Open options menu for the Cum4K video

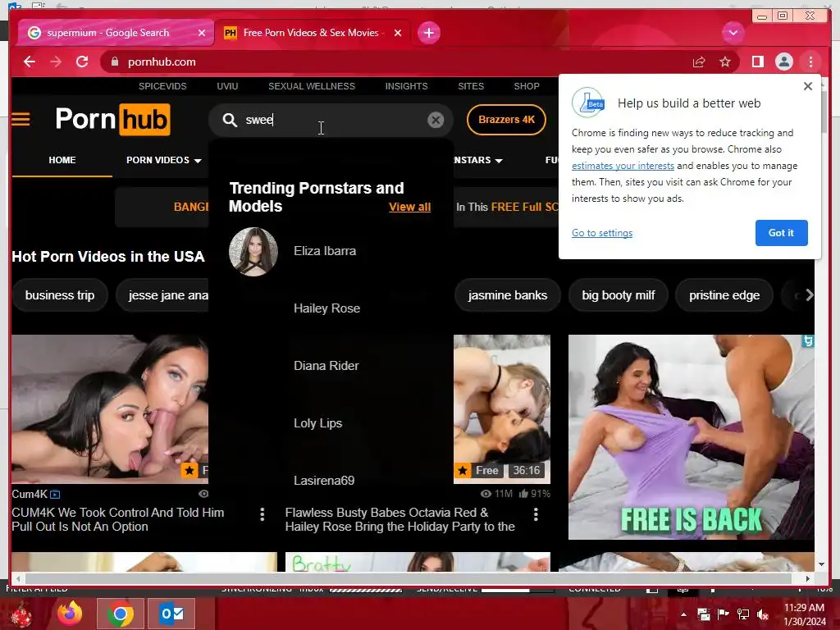(x=262, y=515)
